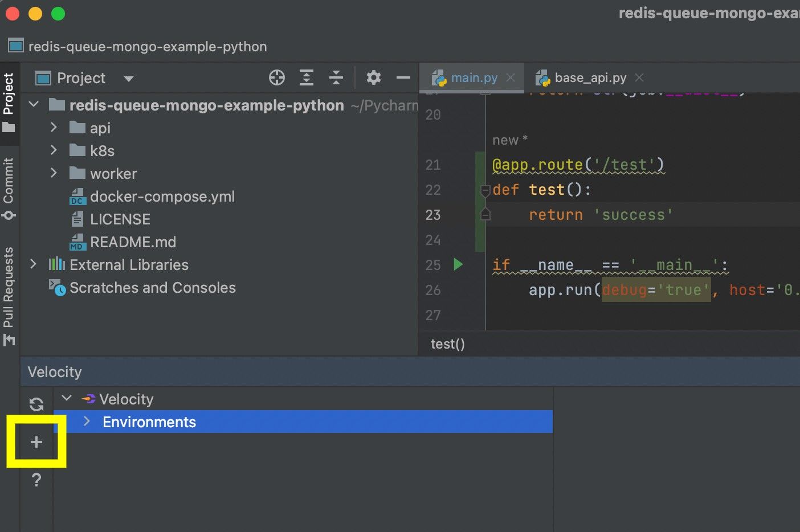Click @app.route decorator on line 21
The height and width of the screenshot is (532, 800).
[x=578, y=165]
